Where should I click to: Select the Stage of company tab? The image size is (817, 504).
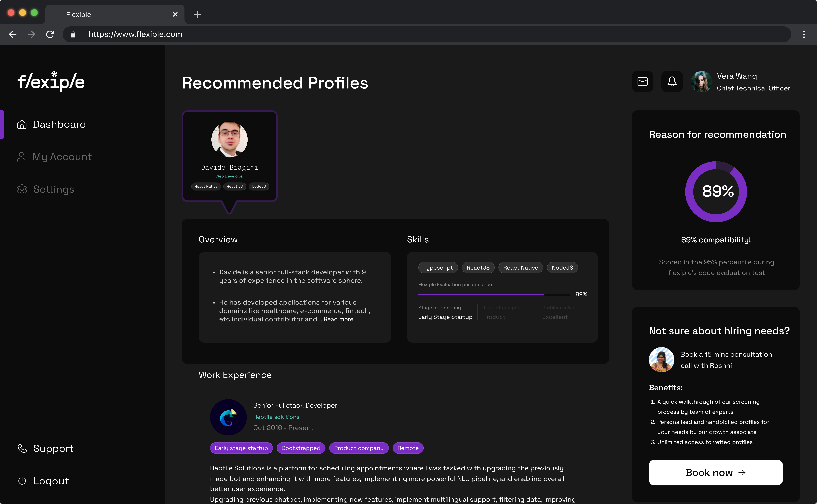pos(445,312)
